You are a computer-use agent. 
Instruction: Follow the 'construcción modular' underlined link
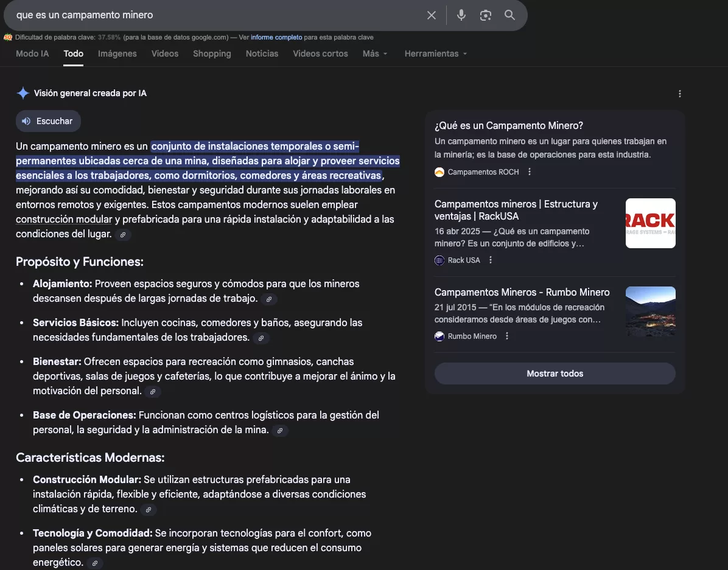tap(64, 219)
